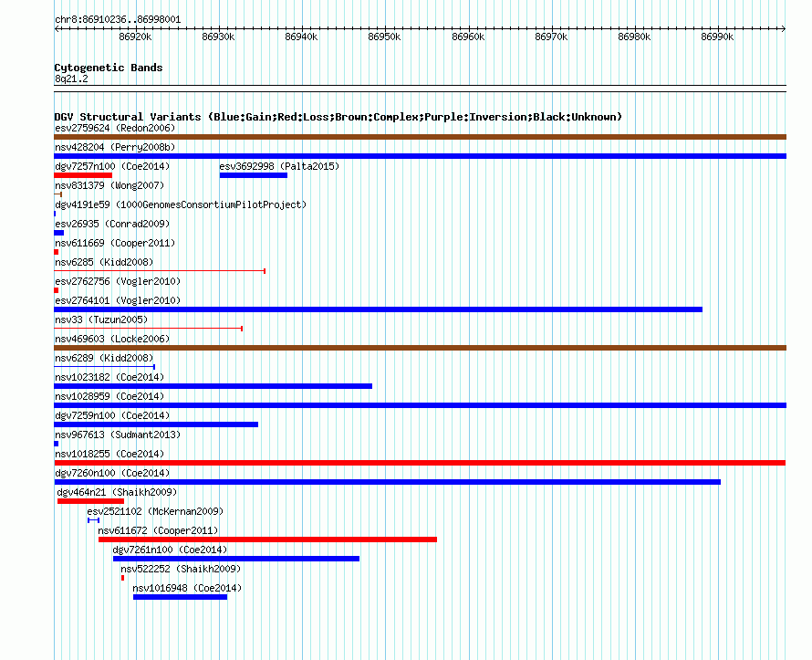Viewport: 812px width, 660px height.
Task: Open dgv7257n100 (Coe2014) label
Action: point(112,166)
